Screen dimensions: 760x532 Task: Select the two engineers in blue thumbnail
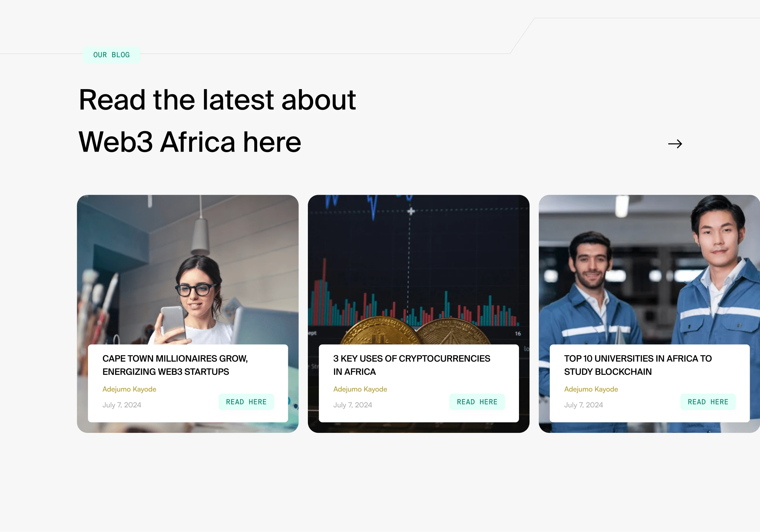pos(649,270)
